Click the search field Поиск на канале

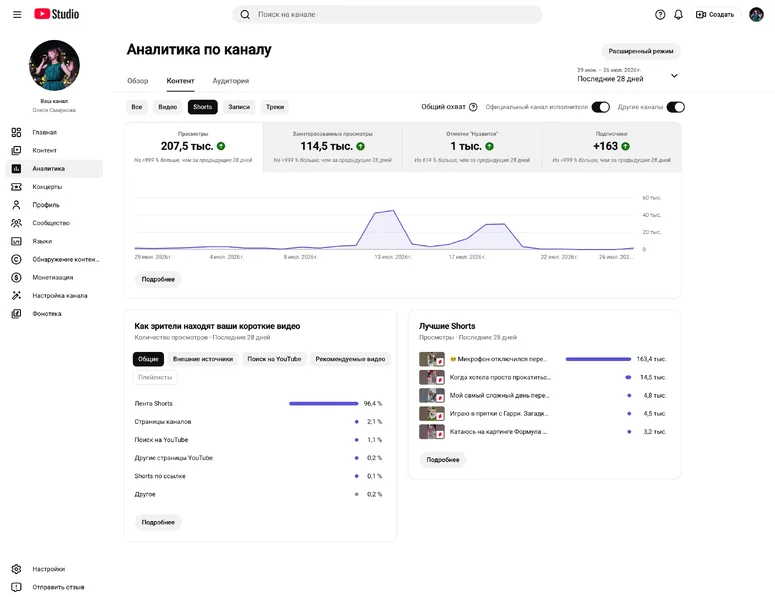387,14
